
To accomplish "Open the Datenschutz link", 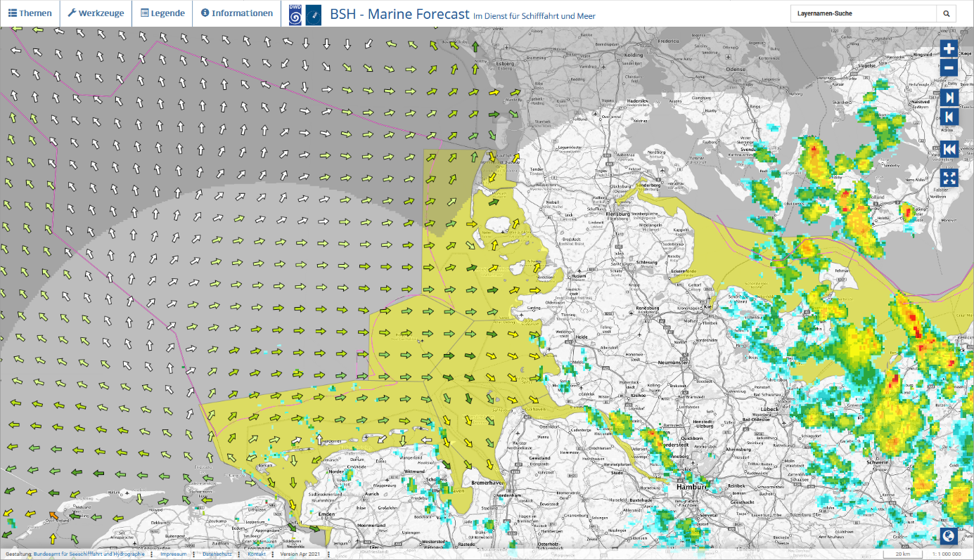I will point(217,554).
